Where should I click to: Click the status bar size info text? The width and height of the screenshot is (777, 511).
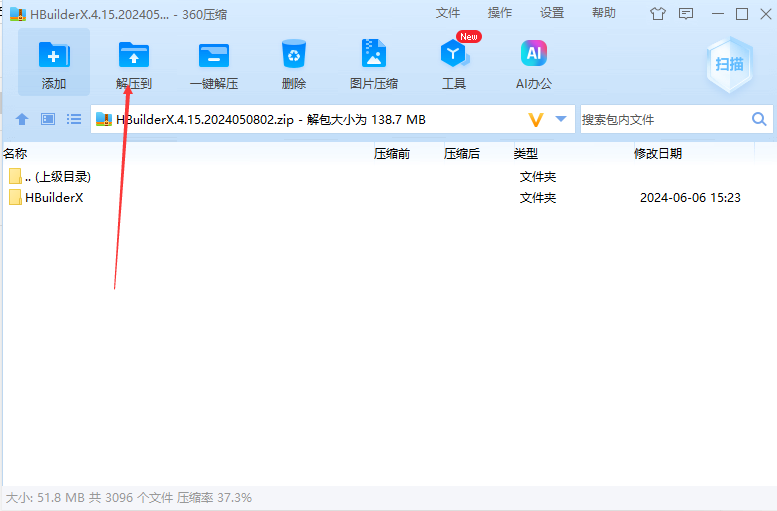(x=129, y=498)
